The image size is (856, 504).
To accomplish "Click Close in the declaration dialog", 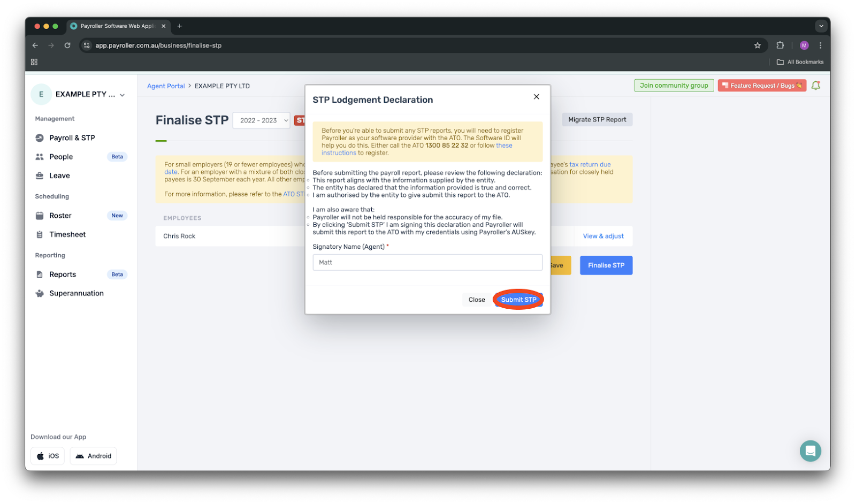I will [477, 300].
